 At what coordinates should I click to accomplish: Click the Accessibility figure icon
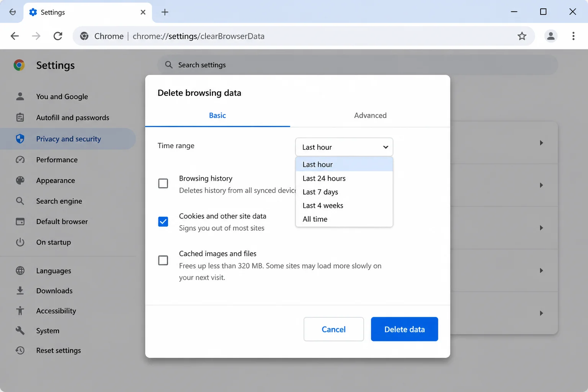click(x=20, y=310)
